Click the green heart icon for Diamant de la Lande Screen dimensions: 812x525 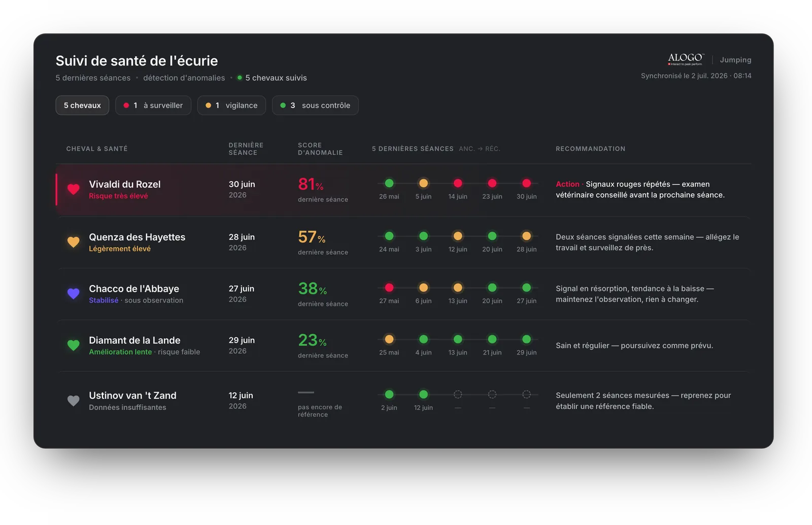coord(74,345)
